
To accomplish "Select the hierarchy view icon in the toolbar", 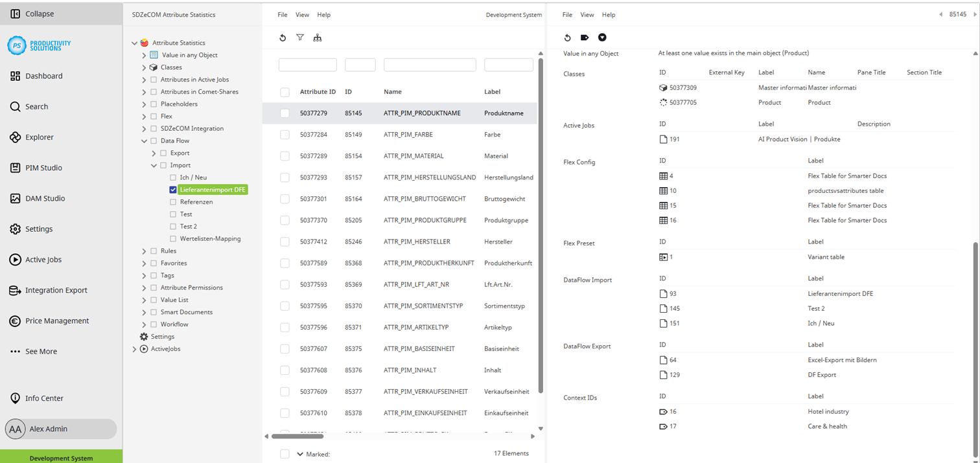I will click(318, 38).
